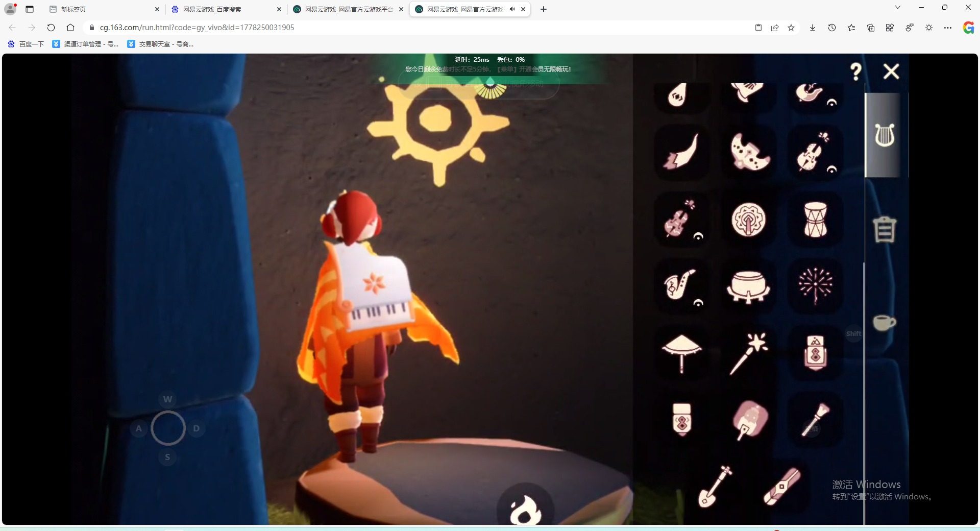Screen dimensions: 980x531
Task: Choose the plain-topped lantern item
Action: coord(681,420)
